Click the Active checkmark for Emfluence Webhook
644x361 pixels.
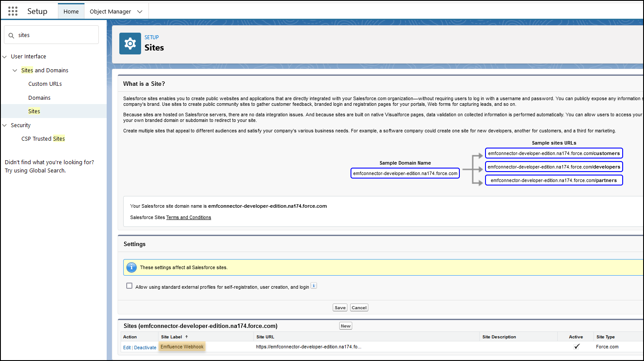pos(577,347)
